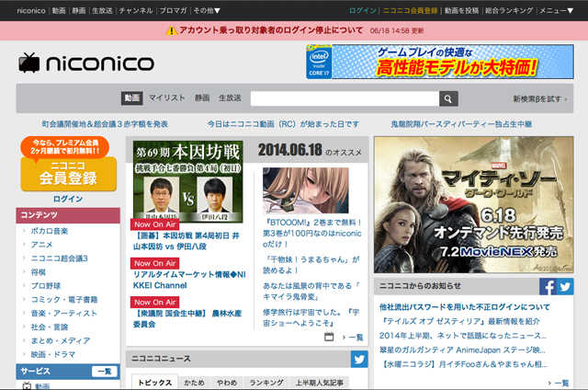Click 一覧 at the bottom of the notices panel

pyautogui.click(x=561, y=383)
